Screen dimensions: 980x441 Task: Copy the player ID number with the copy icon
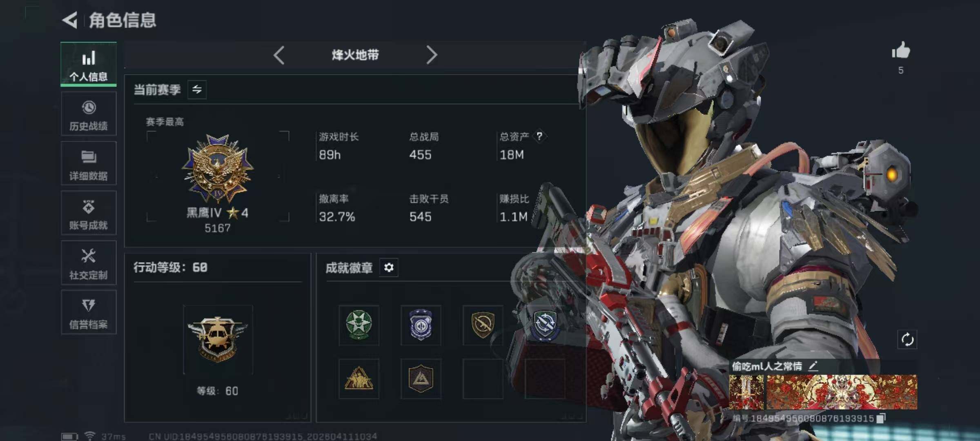881,419
